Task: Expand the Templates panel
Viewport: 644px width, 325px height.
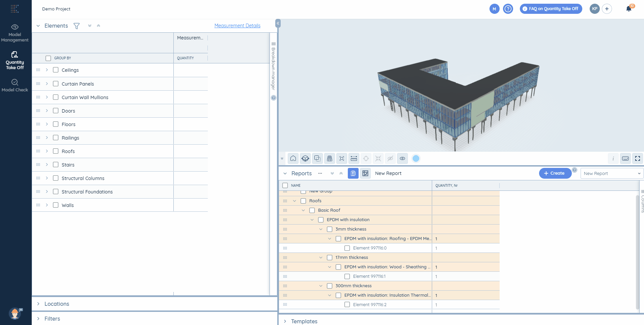Action: (x=285, y=321)
